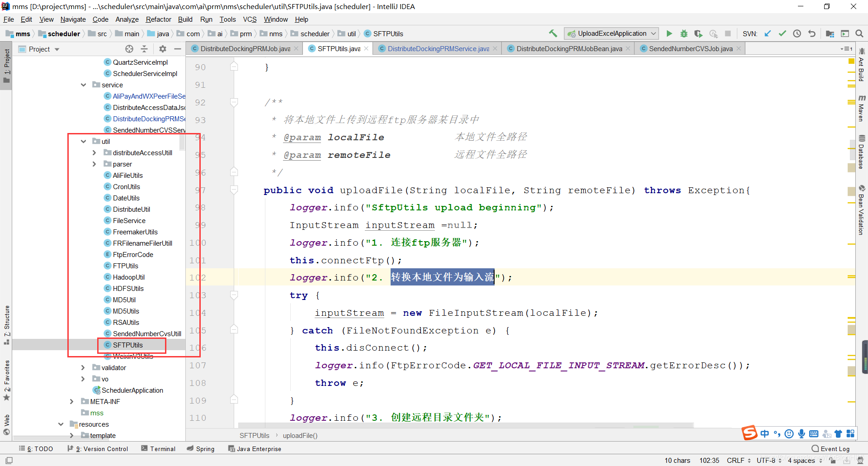Close the SFTPUtils.java tab
This screenshot has width=868, height=466.
[366, 49]
